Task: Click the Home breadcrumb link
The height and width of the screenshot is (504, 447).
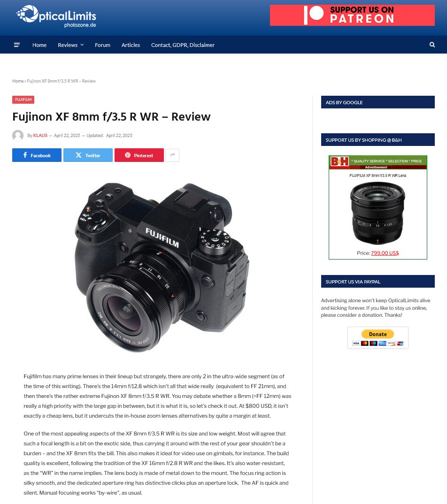Action: coord(18,81)
